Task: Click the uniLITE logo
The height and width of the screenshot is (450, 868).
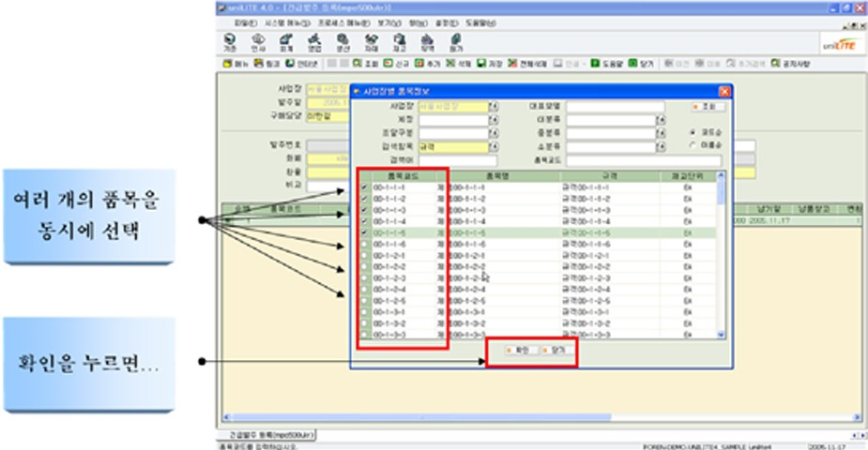Action: point(839,45)
